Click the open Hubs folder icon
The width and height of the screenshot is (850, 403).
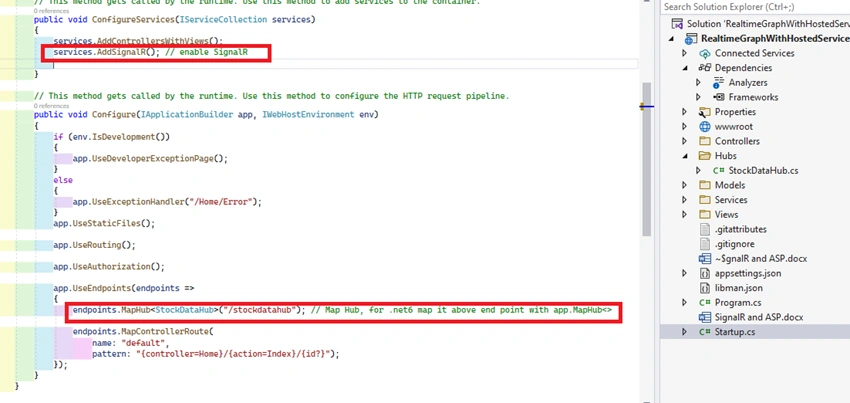coord(705,156)
